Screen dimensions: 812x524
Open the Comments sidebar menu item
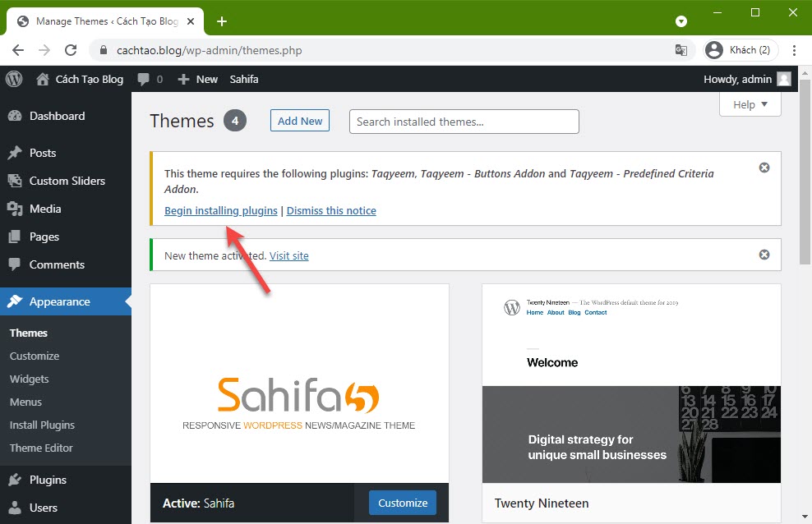tap(66, 264)
